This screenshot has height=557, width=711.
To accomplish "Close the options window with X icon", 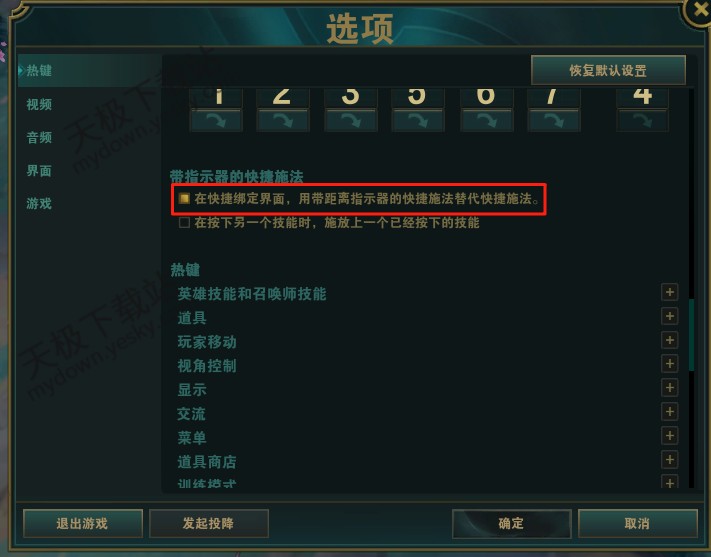I will pyautogui.click(x=700, y=10).
